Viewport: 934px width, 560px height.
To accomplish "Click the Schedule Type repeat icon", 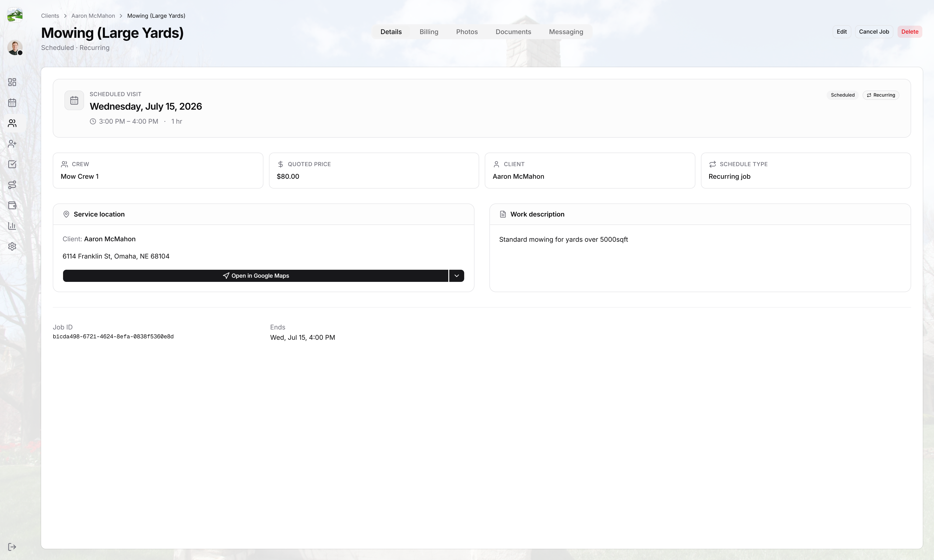I will (712, 164).
